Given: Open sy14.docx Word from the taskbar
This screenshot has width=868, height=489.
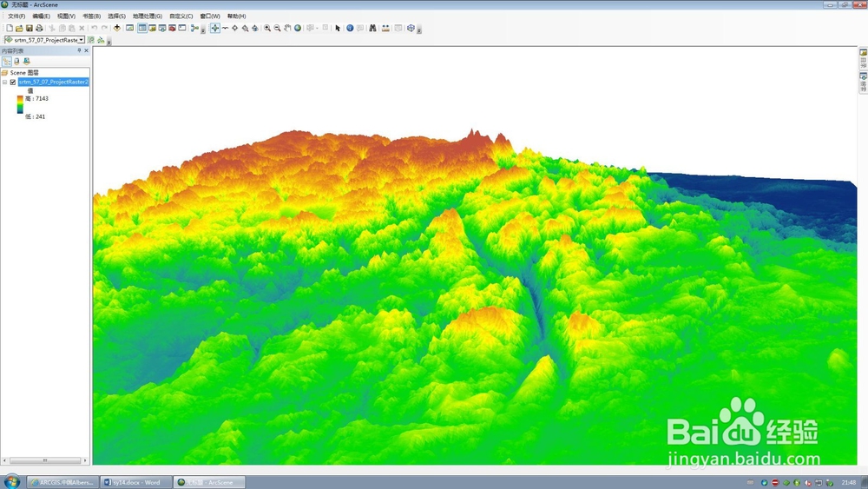Looking at the screenshot, I should click(x=136, y=482).
